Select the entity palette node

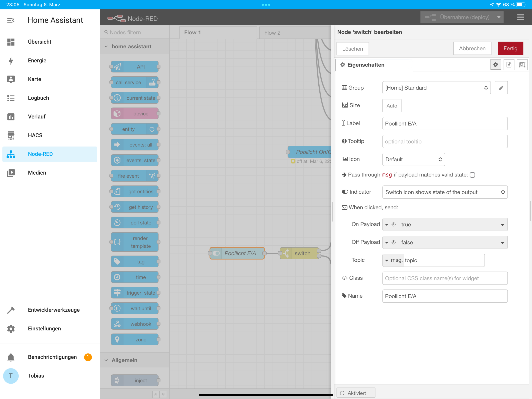135,129
